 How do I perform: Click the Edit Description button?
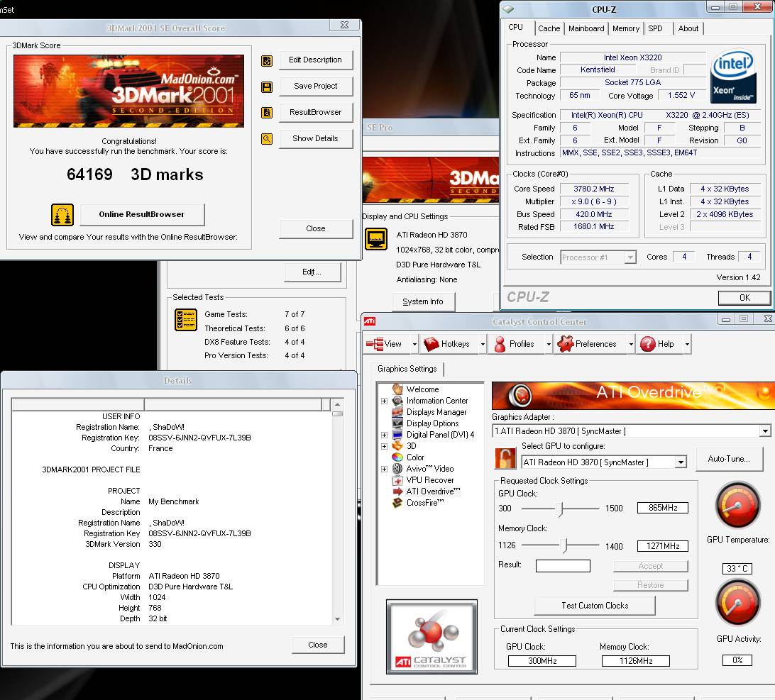click(315, 60)
